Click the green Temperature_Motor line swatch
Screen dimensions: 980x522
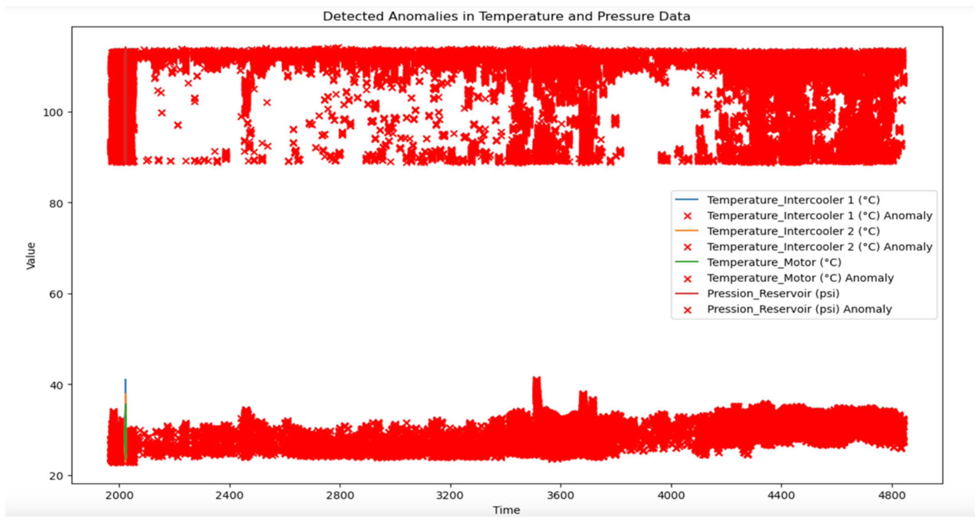[687, 262]
